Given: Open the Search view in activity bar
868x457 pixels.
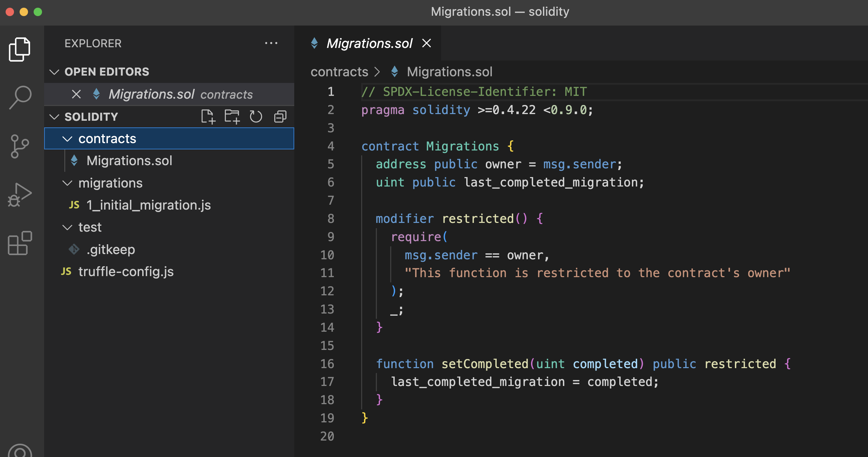Looking at the screenshot, I should pyautogui.click(x=20, y=98).
